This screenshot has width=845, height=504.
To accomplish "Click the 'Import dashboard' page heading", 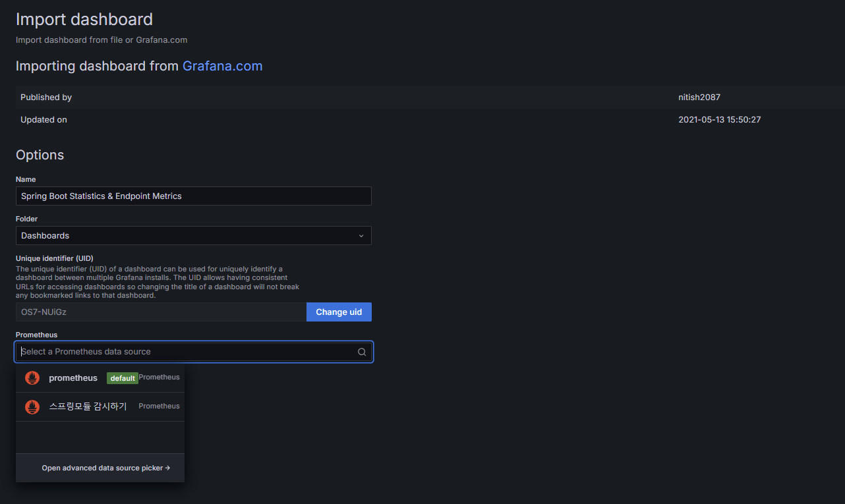I will point(84,20).
